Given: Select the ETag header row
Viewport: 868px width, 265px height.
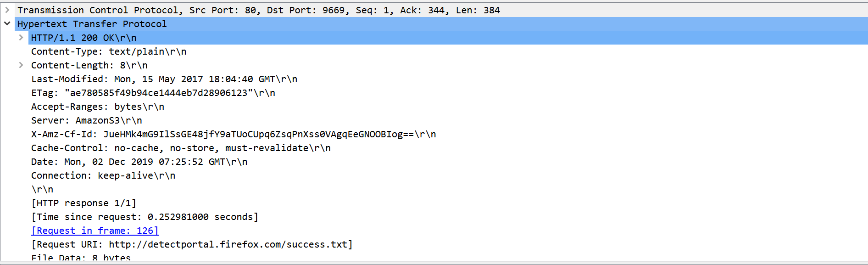Looking at the screenshot, I should click(153, 93).
